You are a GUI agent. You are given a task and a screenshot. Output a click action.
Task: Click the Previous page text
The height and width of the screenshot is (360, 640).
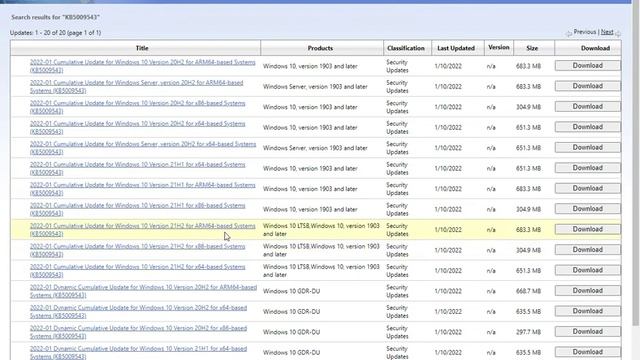coord(584,32)
